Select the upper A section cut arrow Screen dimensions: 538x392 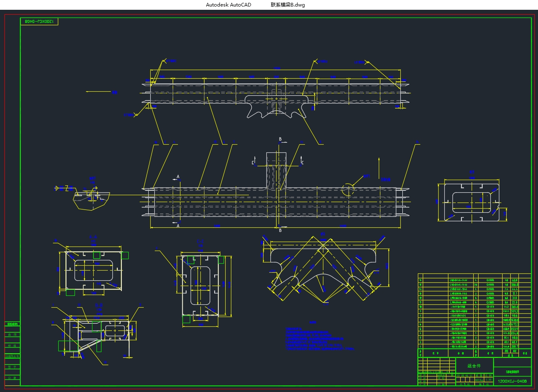tap(177, 178)
